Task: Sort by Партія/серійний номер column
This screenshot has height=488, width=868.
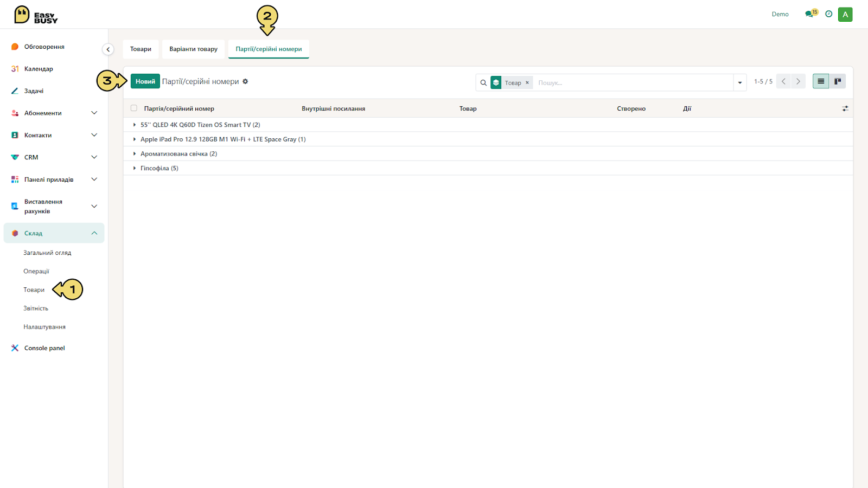Action: point(179,108)
